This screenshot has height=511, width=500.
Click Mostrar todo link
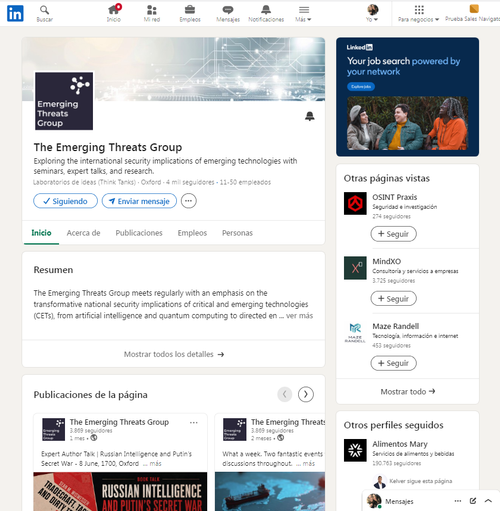408,391
